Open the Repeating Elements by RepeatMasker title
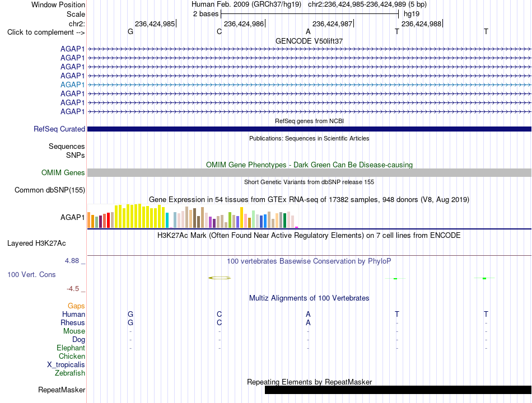 (x=309, y=382)
